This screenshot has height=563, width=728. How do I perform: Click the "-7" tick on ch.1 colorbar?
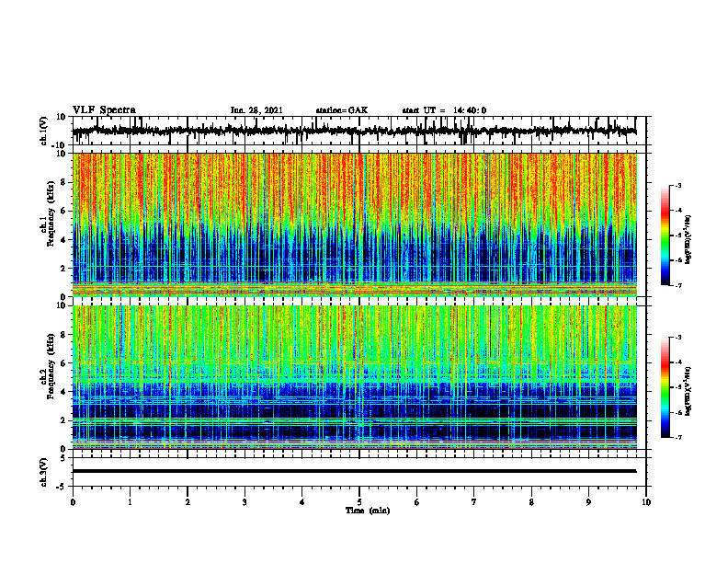[677, 286]
